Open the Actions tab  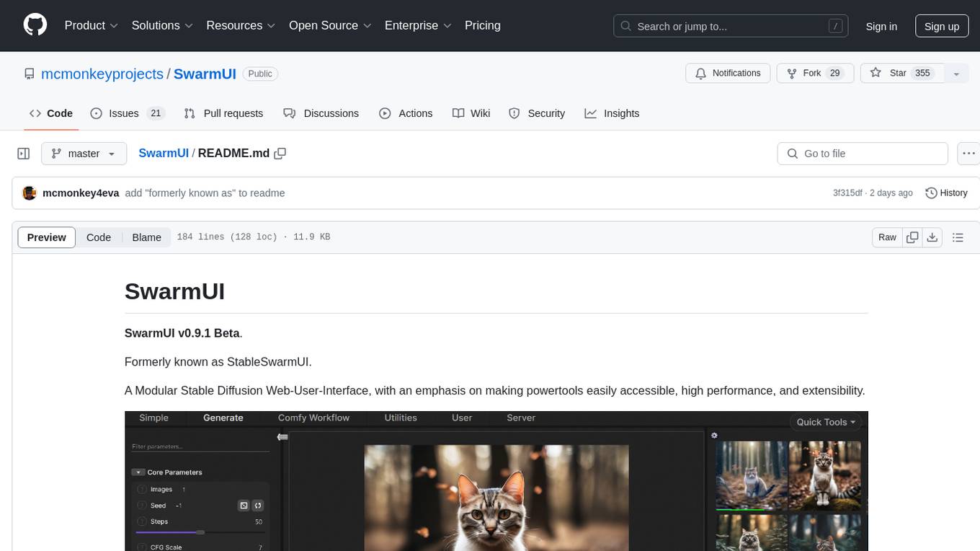[x=406, y=113]
